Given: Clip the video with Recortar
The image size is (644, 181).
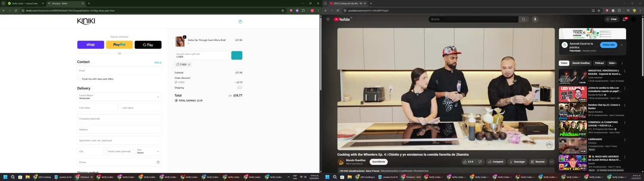Looking at the screenshot, I should (538, 162).
